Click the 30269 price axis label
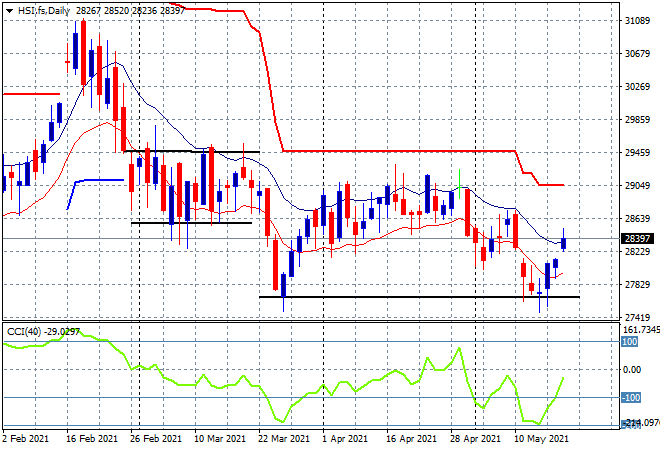 tap(637, 87)
